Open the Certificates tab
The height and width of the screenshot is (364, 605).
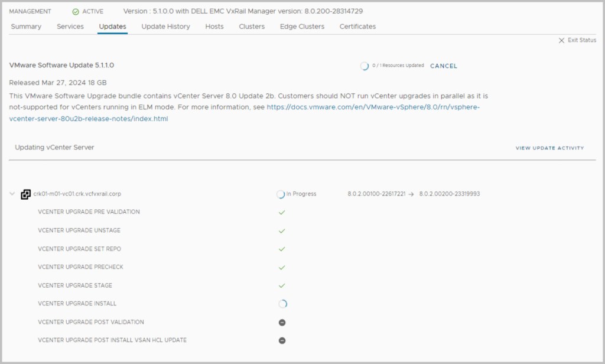(x=357, y=27)
